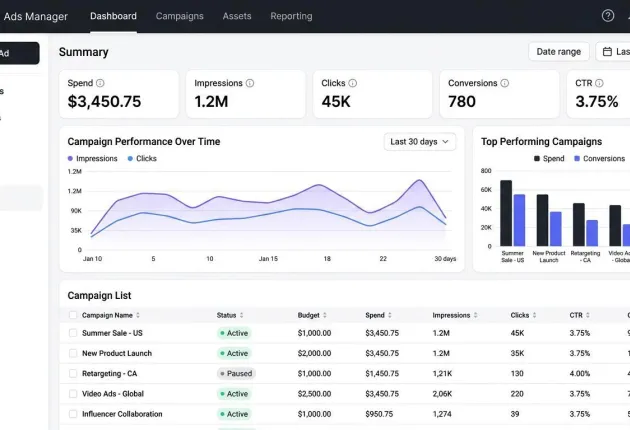This screenshot has height=430, width=630.
Task: Open the Last 30 days dropdown
Action: 419,142
